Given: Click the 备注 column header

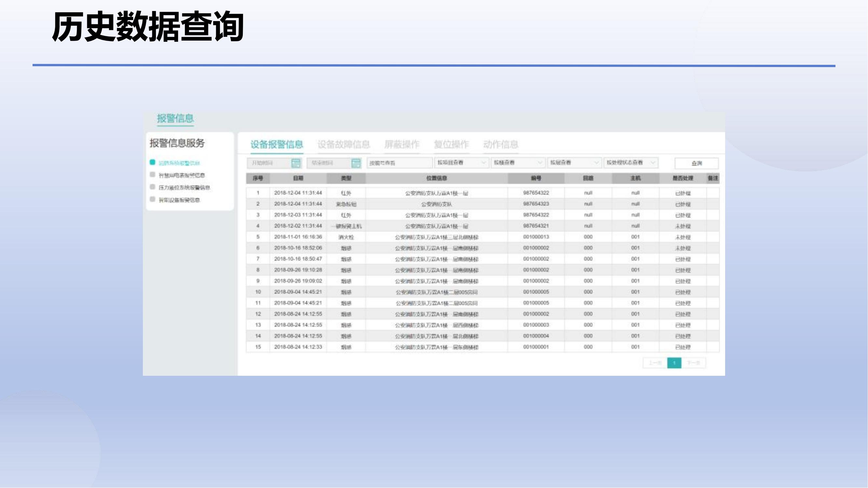Looking at the screenshot, I should click(x=713, y=178).
